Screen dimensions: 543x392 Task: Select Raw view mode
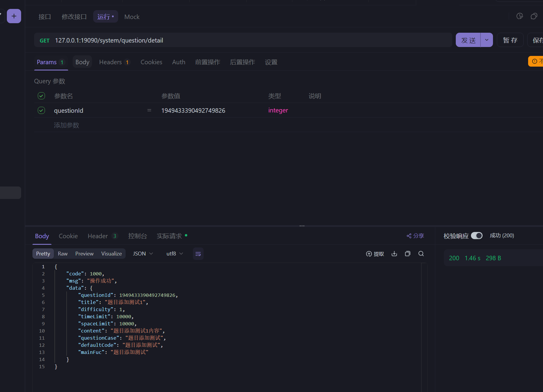click(x=63, y=254)
